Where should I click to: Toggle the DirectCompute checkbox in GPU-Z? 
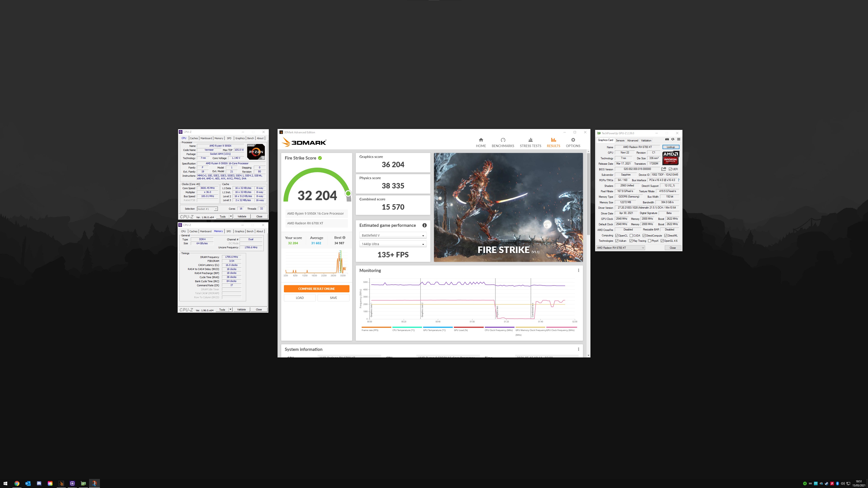644,235
